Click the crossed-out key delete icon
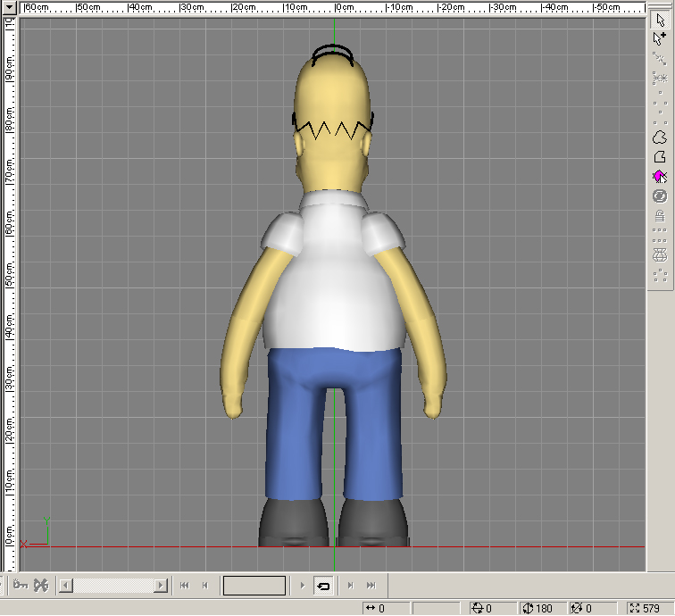The height and width of the screenshot is (616, 675). click(x=41, y=586)
